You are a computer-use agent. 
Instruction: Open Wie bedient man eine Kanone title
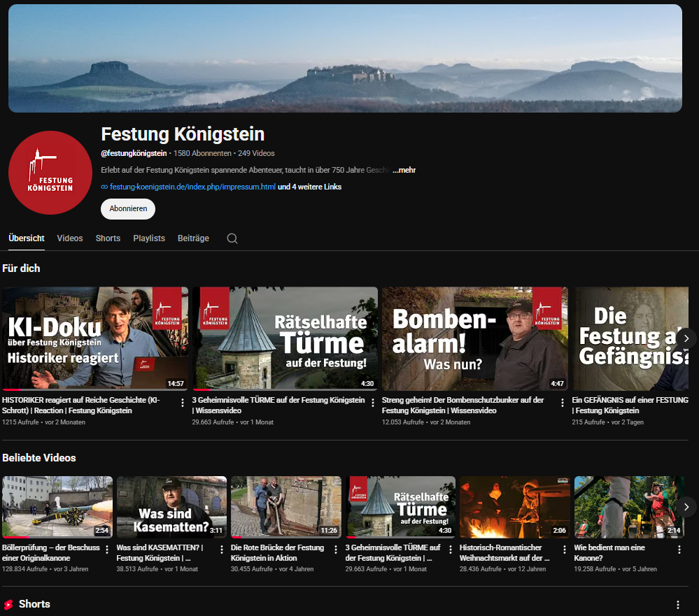(609, 553)
